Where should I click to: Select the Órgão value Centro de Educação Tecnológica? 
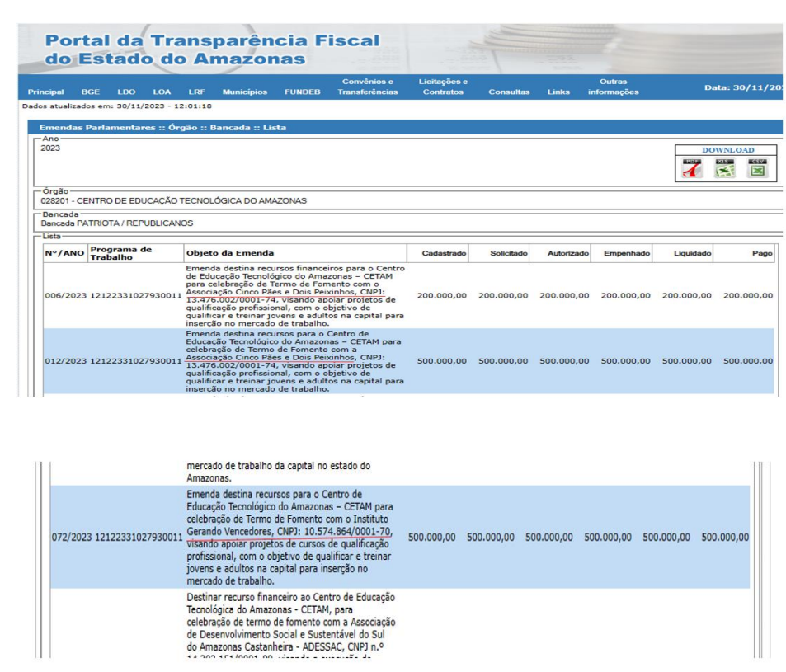pyautogui.click(x=174, y=201)
